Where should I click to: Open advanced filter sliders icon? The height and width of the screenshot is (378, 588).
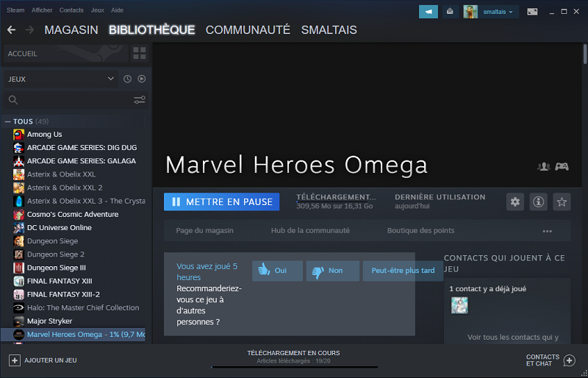tap(140, 100)
